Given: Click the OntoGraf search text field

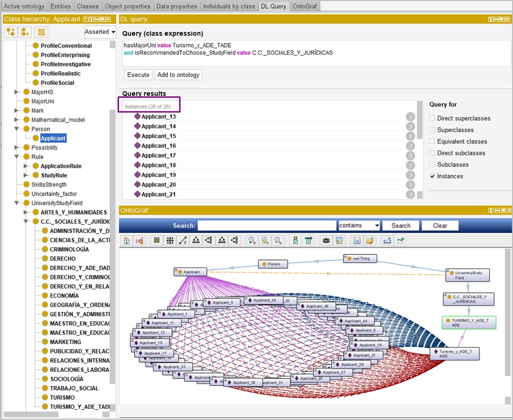Looking at the screenshot, I should (x=267, y=225).
